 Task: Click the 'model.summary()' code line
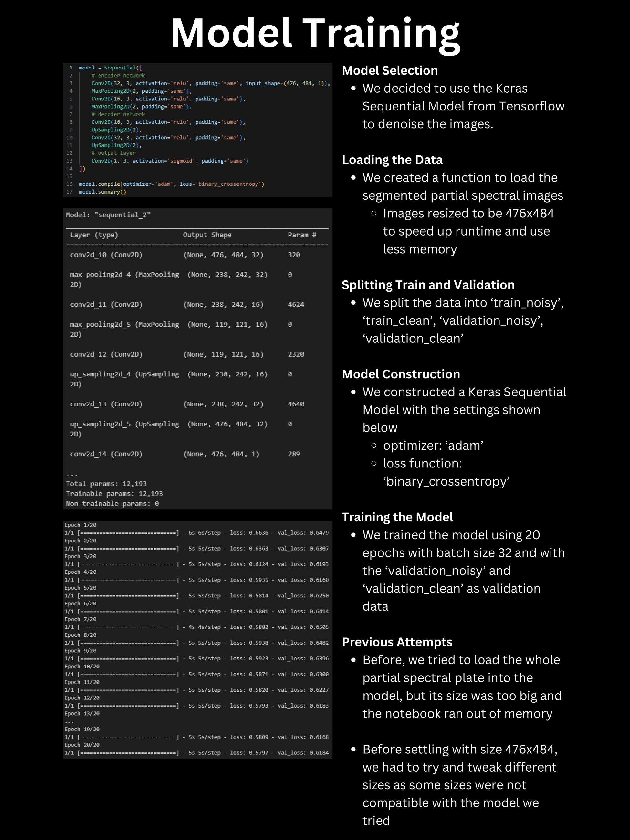click(102, 192)
